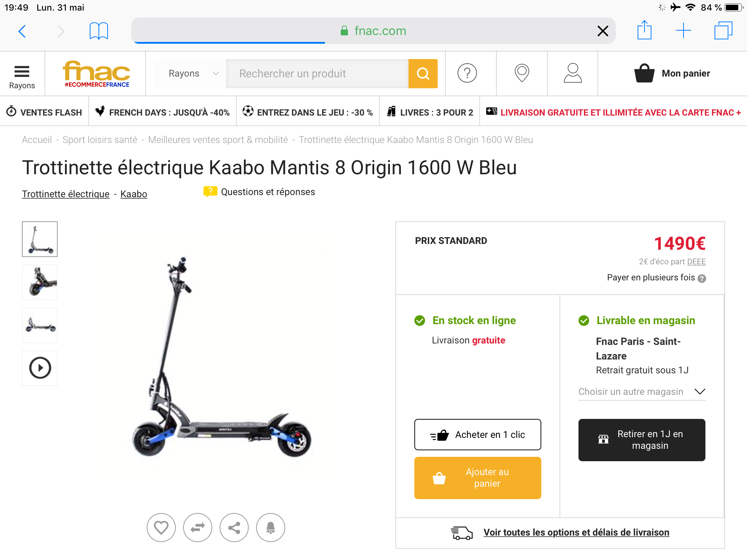Expand Choisir un autre magasin selector
The image size is (747, 560).
[642, 392]
